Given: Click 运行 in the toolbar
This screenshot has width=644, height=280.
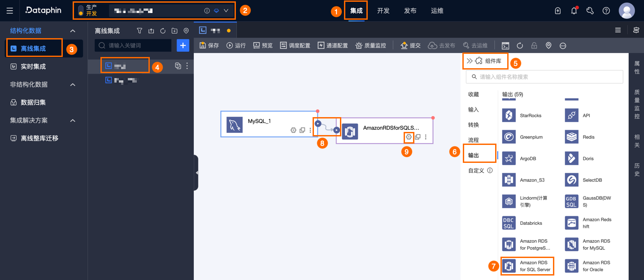Looking at the screenshot, I should [x=236, y=45].
